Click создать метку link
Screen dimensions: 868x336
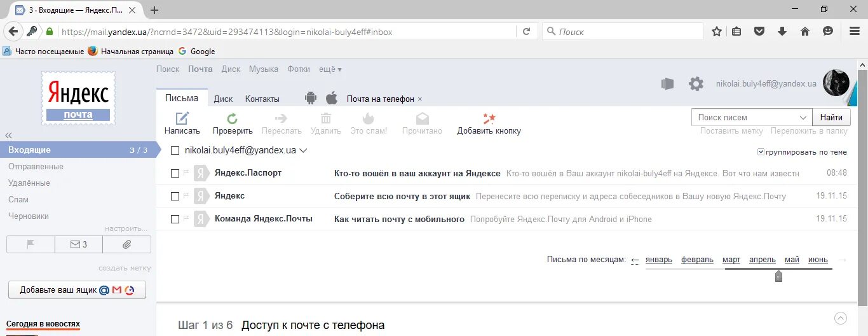(125, 268)
